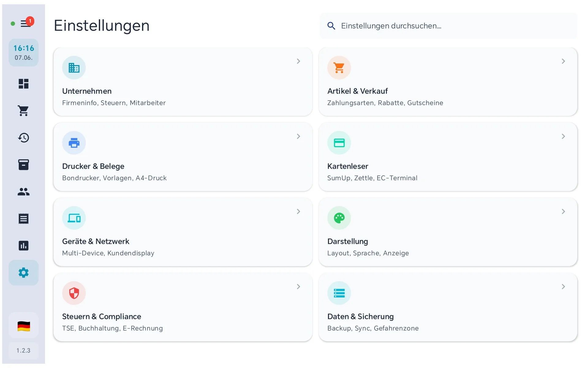Image resolution: width=588 pixels, height=368 pixels.
Task: Open the Unternehmen settings title
Action: (87, 91)
